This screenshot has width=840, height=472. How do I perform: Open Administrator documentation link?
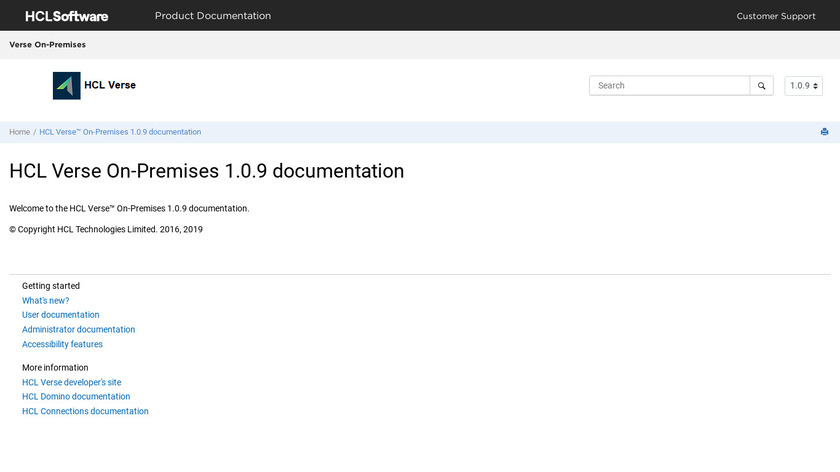(x=79, y=330)
